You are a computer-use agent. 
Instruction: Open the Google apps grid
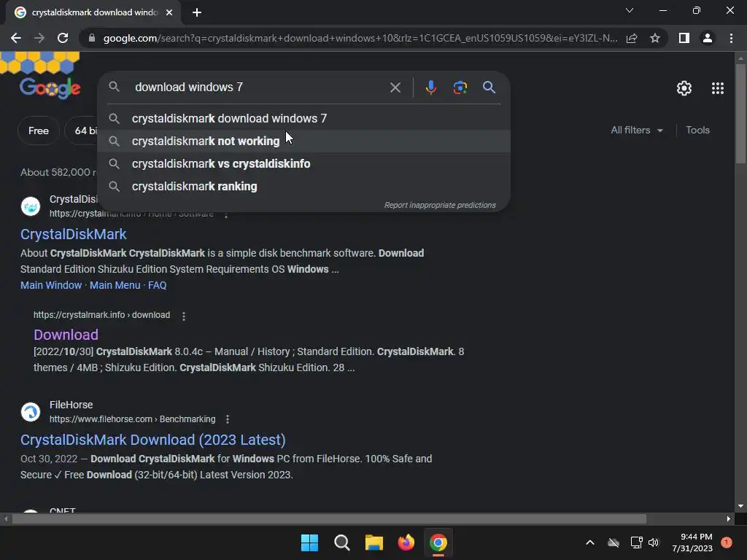pos(718,88)
